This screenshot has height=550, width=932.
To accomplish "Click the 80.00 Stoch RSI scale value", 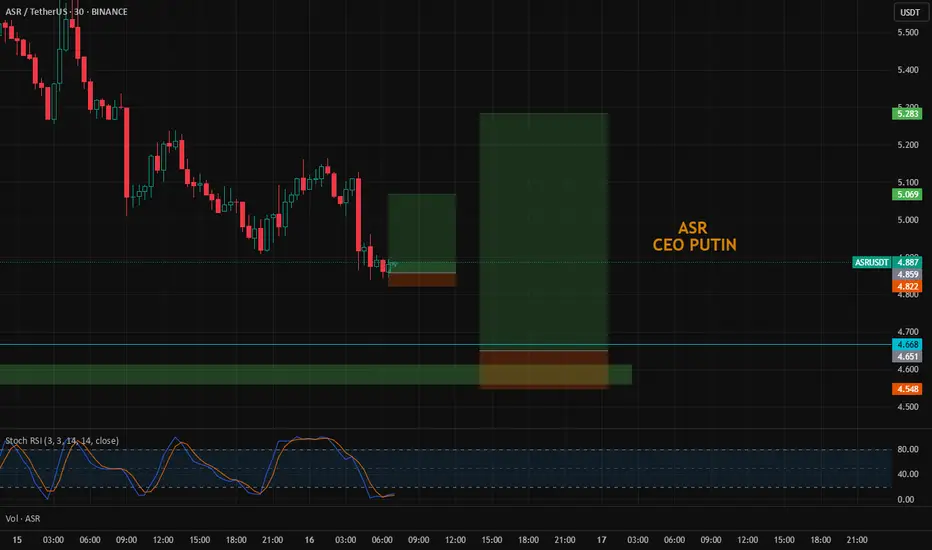I will pos(906,450).
